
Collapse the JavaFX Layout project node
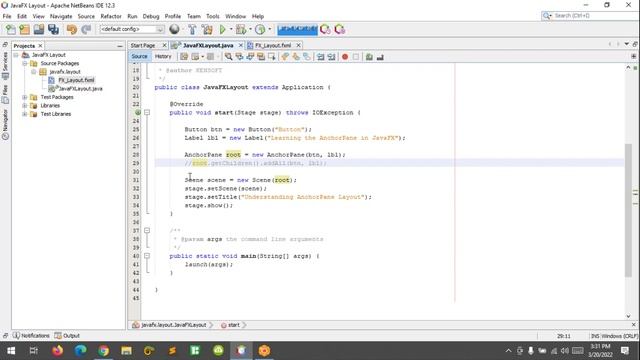[x=16, y=55]
